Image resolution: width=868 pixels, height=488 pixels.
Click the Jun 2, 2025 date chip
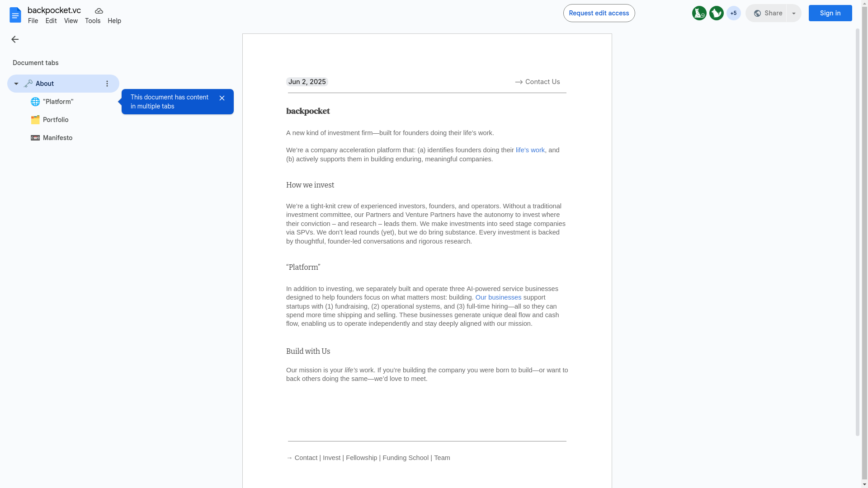click(x=307, y=82)
